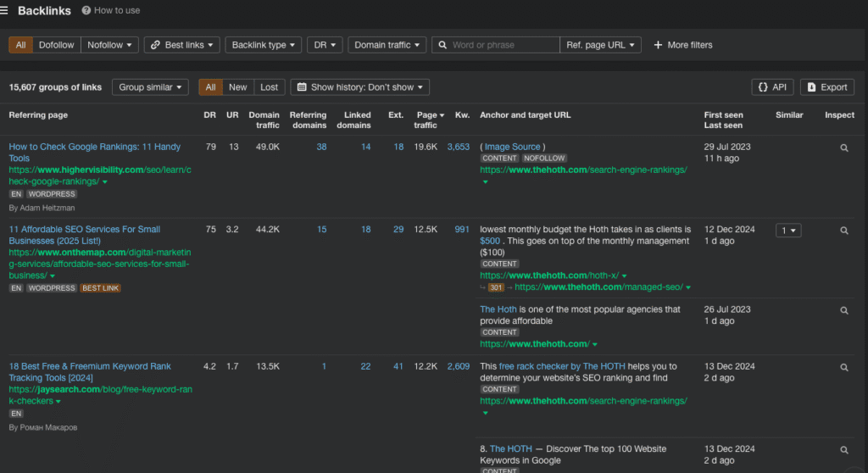Open the How to use help icon
The image size is (868, 473).
point(86,11)
